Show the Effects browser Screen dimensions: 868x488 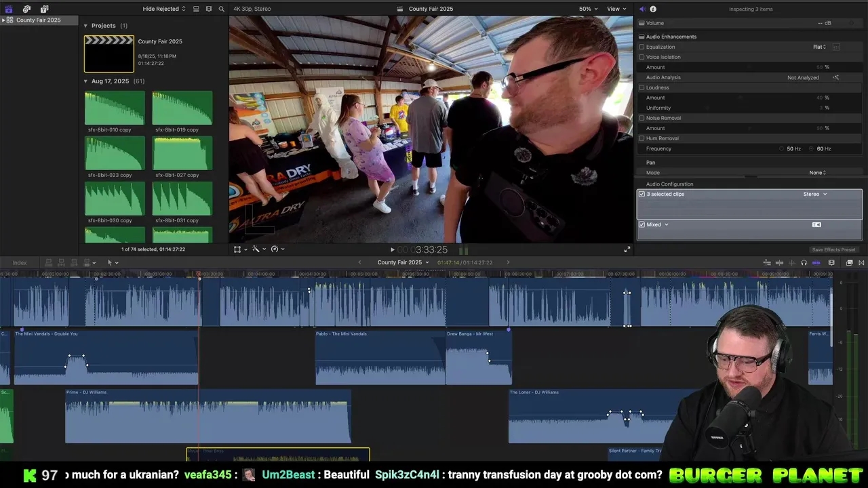[849, 262]
